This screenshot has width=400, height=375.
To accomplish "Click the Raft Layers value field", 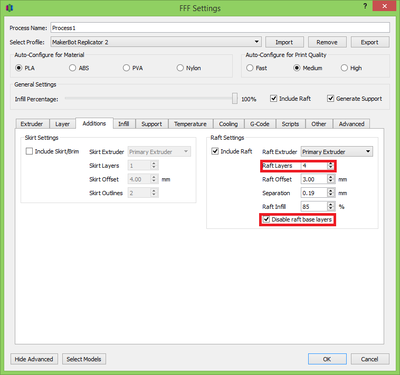I will tap(314, 166).
